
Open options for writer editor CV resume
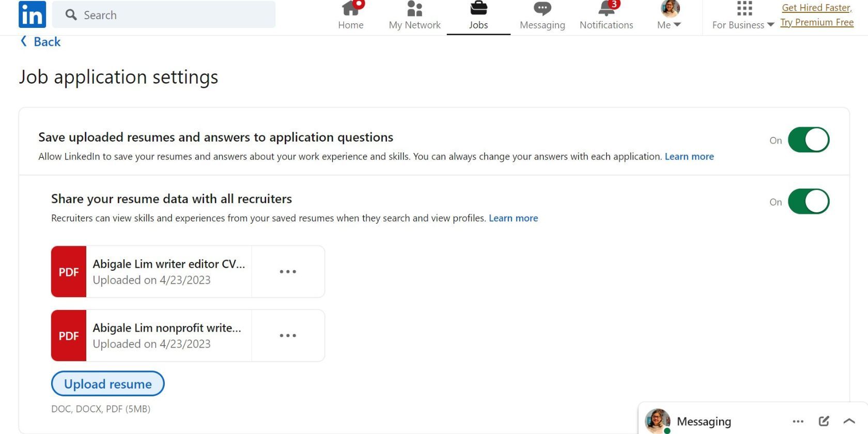click(288, 272)
